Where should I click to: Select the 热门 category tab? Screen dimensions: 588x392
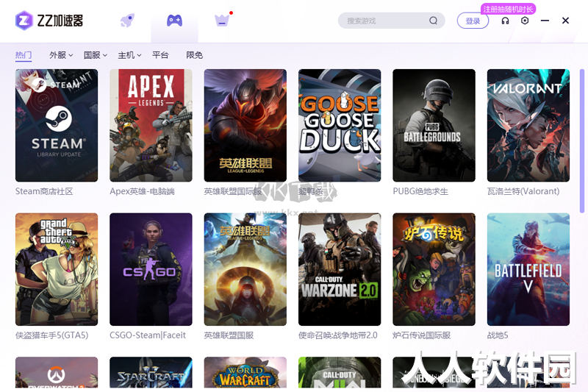click(24, 55)
